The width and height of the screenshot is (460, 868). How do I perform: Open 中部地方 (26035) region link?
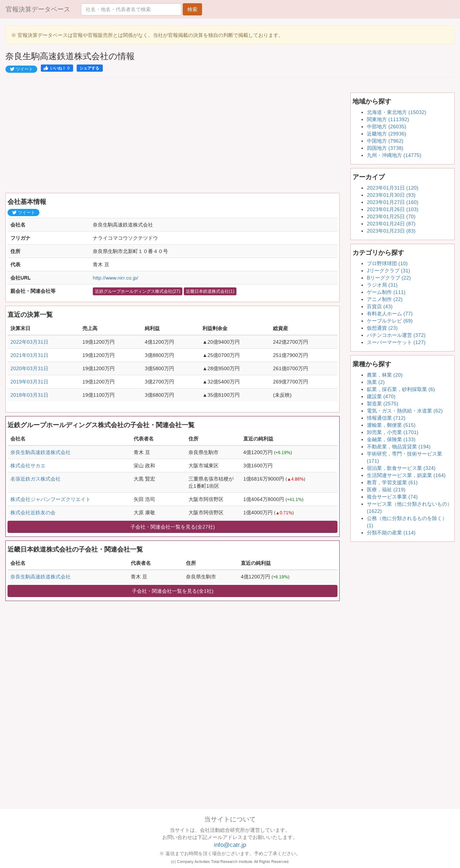(x=386, y=127)
